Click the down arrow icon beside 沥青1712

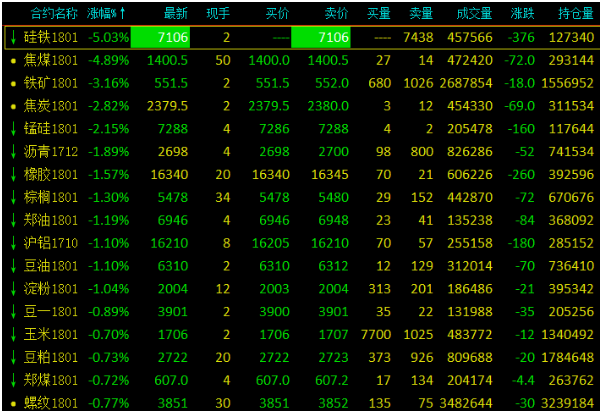pos(11,151)
